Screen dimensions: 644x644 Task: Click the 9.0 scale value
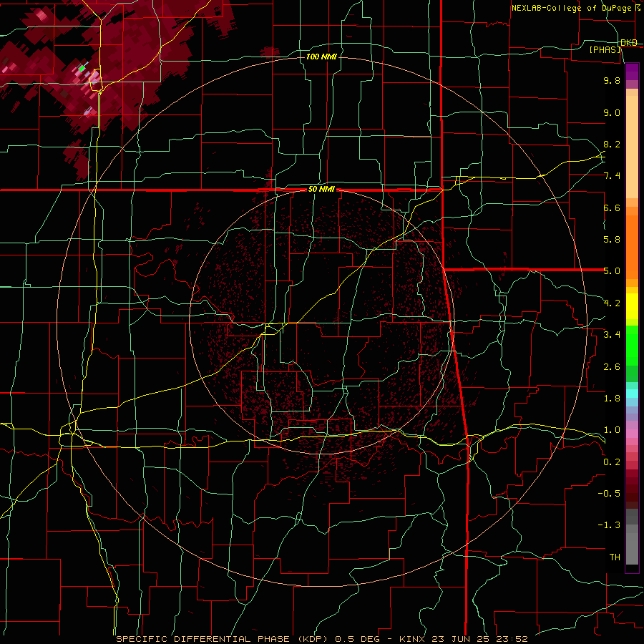click(612, 112)
